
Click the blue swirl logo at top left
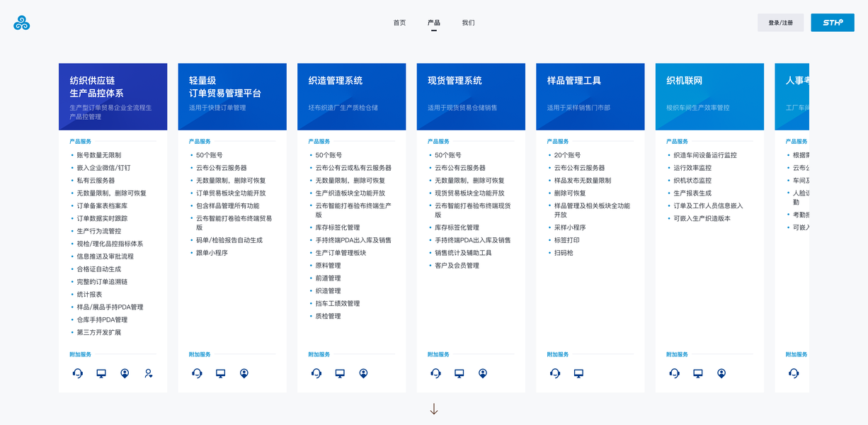[22, 23]
